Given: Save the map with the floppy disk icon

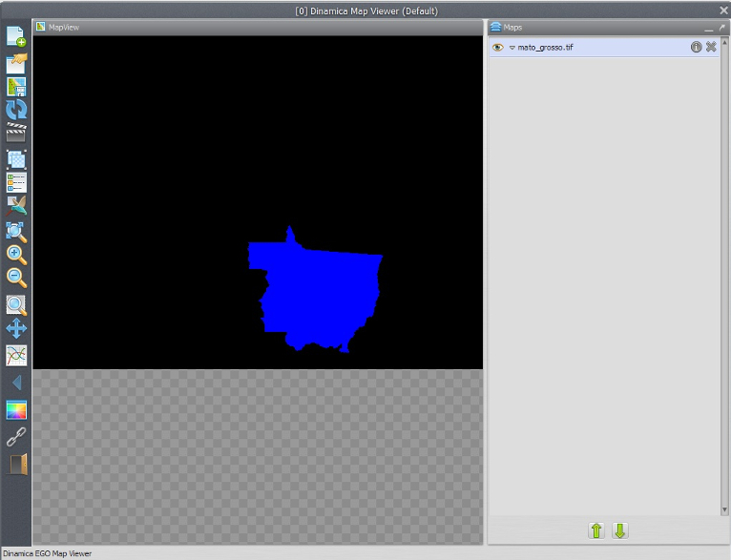Looking at the screenshot, I should pos(16,87).
